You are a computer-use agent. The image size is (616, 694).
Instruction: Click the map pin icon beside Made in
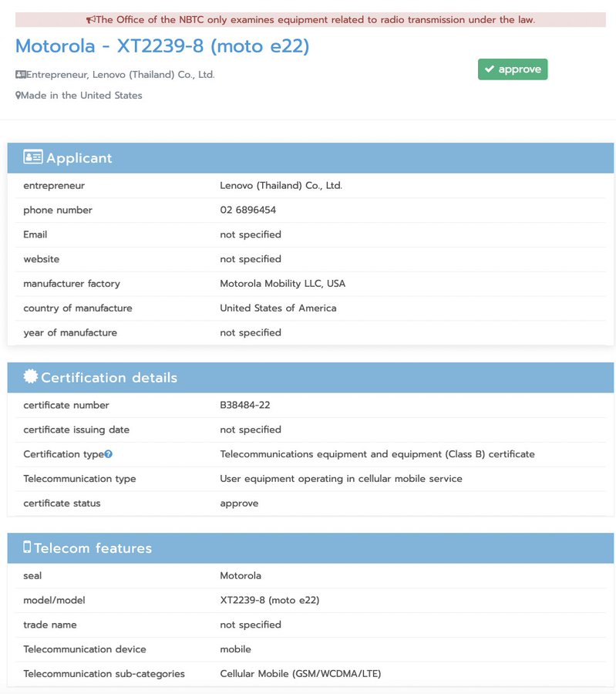point(19,96)
